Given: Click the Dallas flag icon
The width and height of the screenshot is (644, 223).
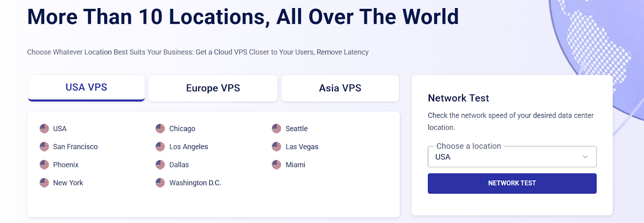Looking at the screenshot, I should (x=160, y=165).
